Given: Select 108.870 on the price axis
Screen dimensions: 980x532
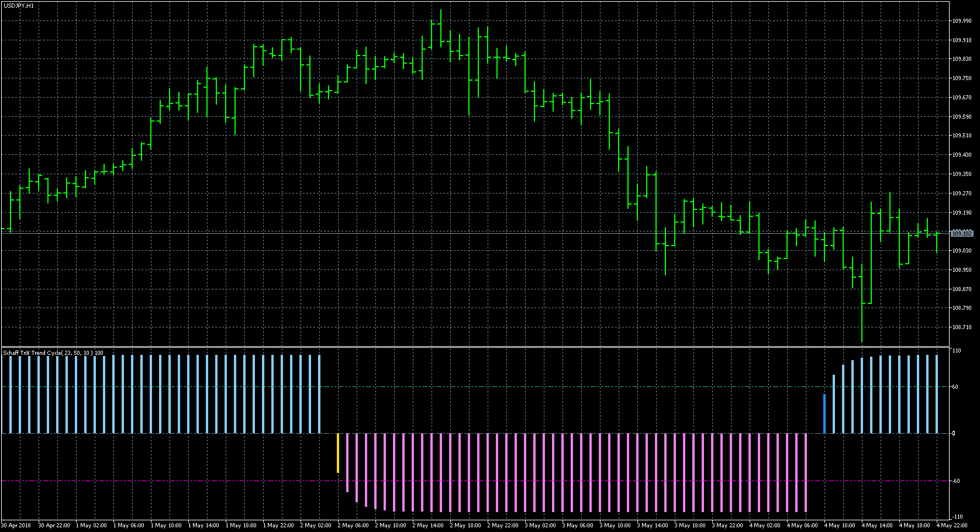Looking at the screenshot, I should 962,289.
